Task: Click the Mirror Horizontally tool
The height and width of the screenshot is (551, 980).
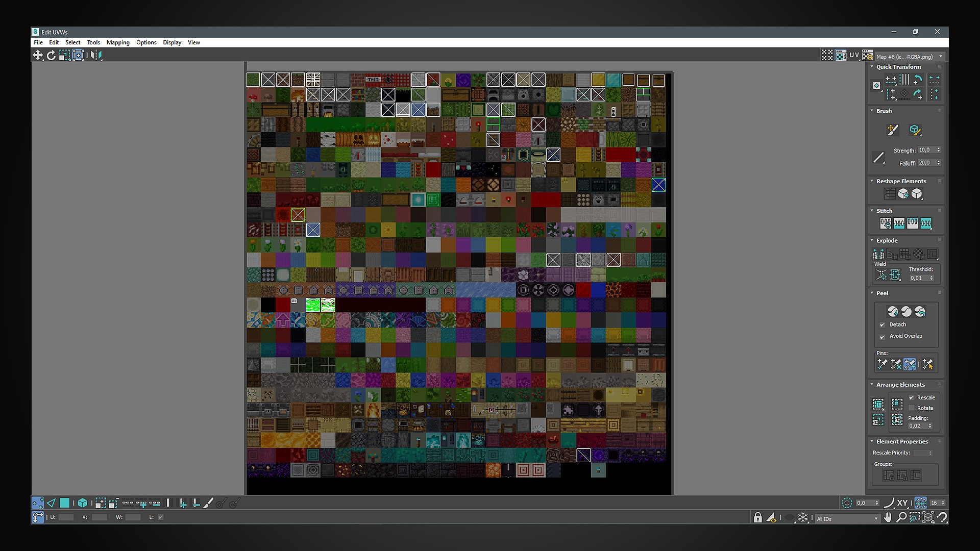Action: point(96,55)
